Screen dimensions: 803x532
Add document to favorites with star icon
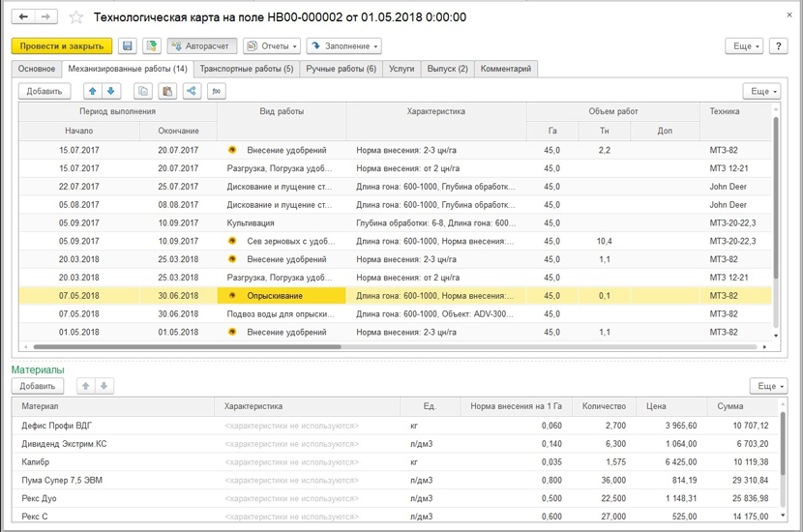pyautogui.click(x=76, y=17)
